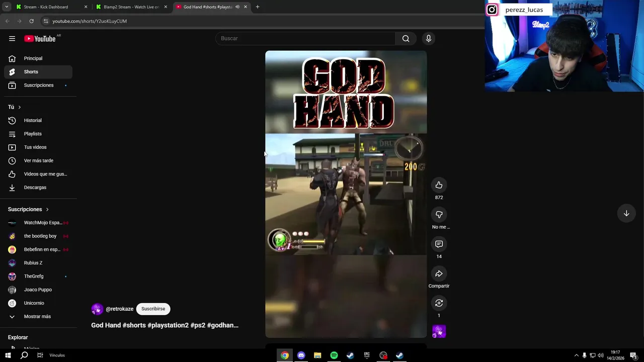The height and width of the screenshot is (362, 644).
Task: Go to next short with down arrow
Action: 626,213
